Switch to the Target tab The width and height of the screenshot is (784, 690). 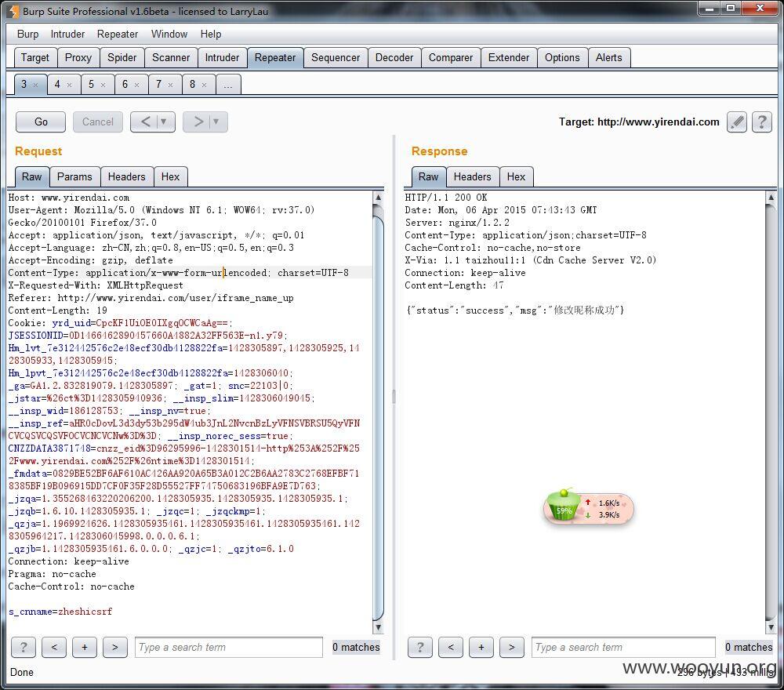(x=35, y=57)
